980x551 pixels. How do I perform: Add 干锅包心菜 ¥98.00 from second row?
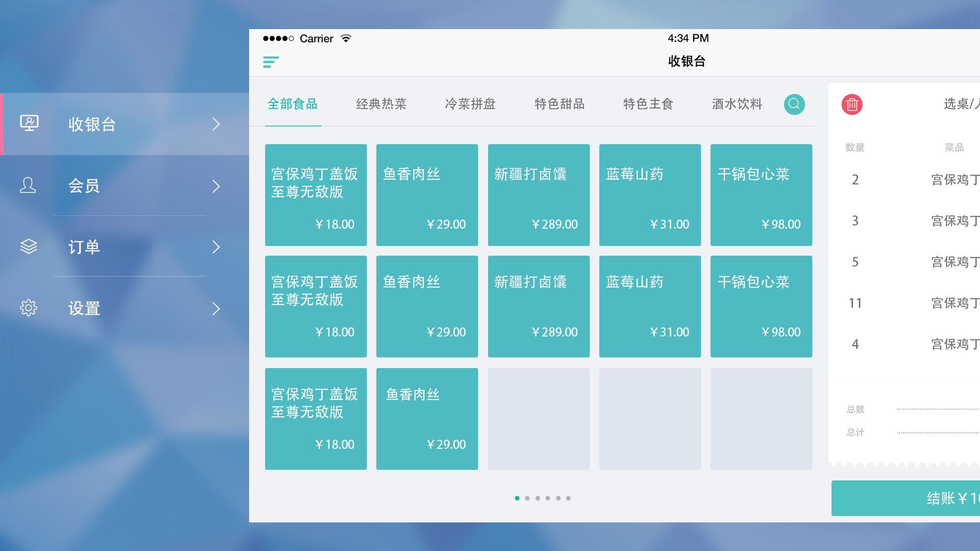[x=761, y=306]
